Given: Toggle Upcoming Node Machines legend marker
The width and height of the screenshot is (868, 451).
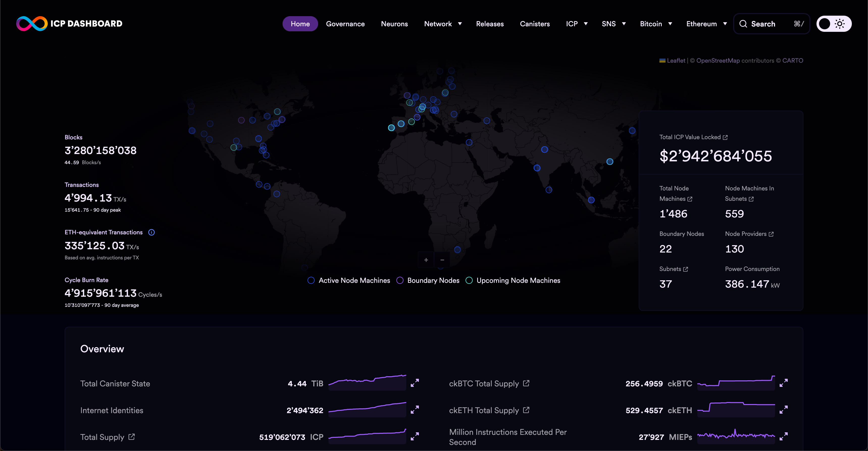Looking at the screenshot, I should (x=469, y=281).
